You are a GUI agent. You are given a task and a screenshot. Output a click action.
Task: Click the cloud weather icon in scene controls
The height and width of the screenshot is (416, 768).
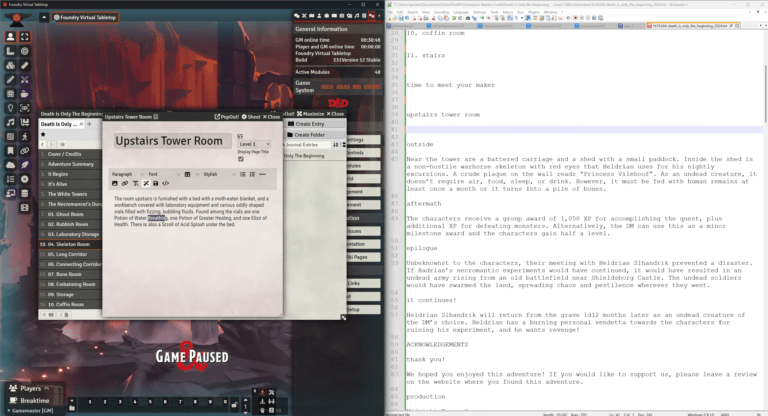(10, 165)
